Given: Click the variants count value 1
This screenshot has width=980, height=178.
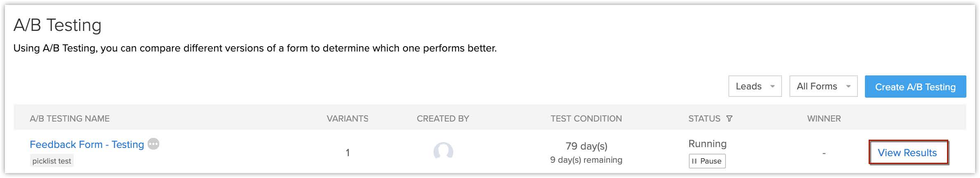Looking at the screenshot, I should pyautogui.click(x=348, y=153).
